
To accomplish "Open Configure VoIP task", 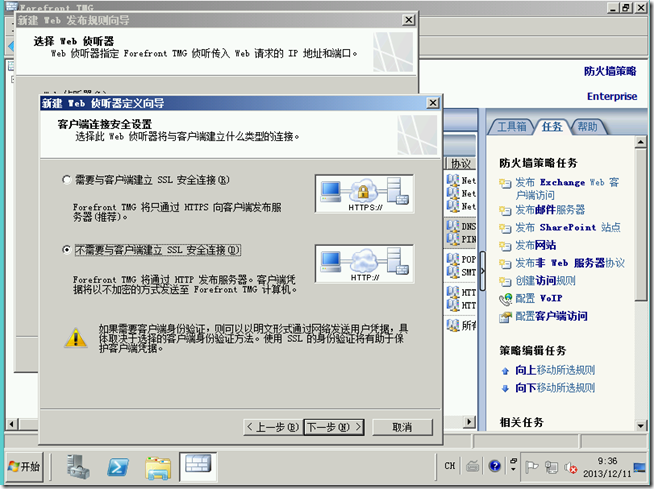I will click(x=538, y=298).
